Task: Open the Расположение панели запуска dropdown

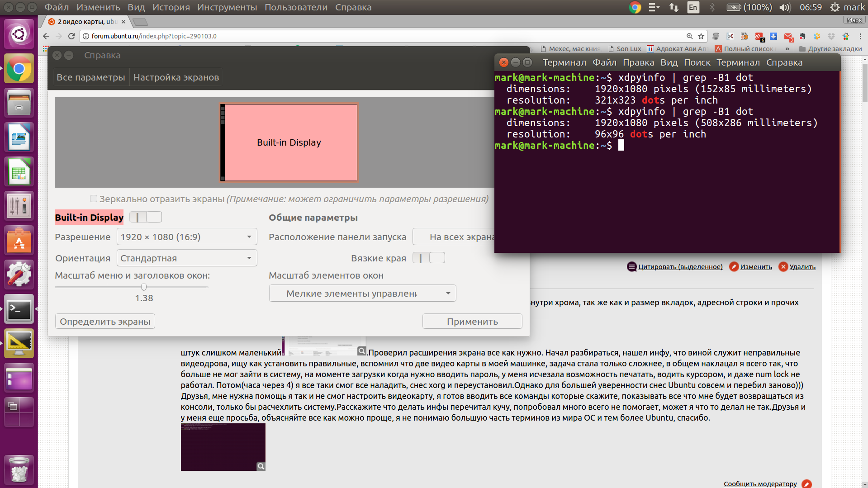Action: click(x=454, y=237)
